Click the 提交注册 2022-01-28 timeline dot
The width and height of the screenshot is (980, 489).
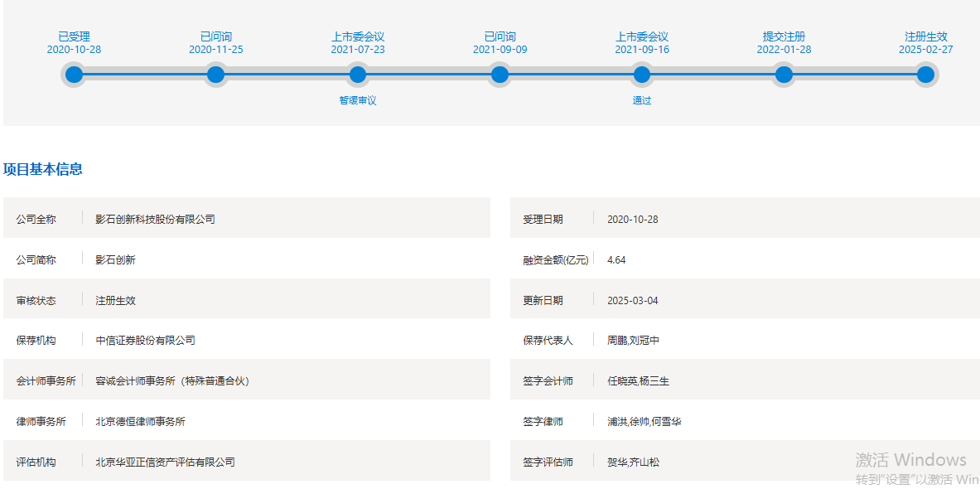coord(784,75)
